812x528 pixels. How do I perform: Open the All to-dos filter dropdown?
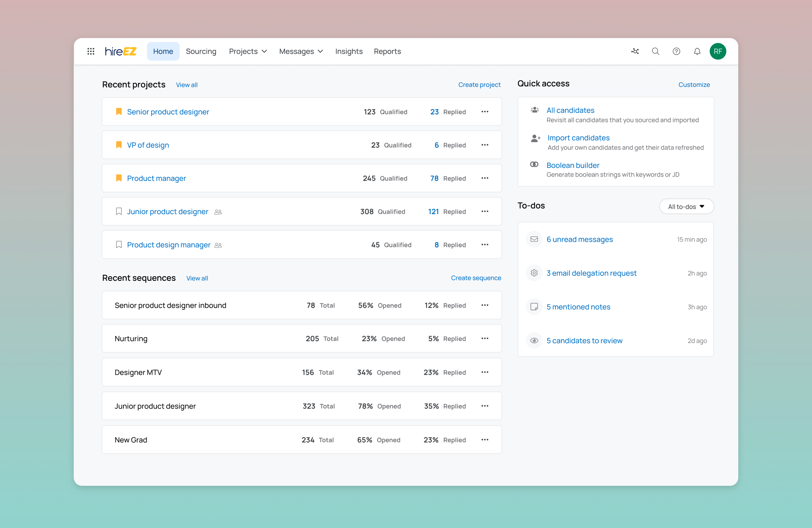click(x=686, y=207)
